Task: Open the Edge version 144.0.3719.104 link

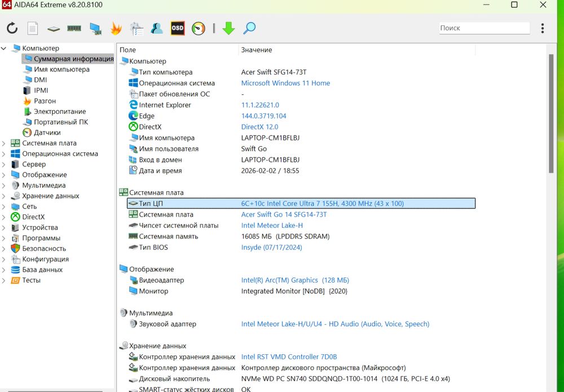Action: [x=263, y=116]
